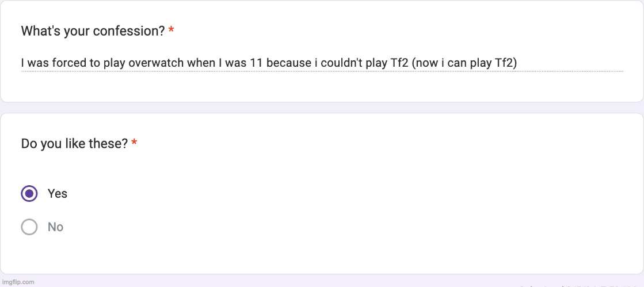The height and width of the screenshot is (287, 644).
Task: Place cursor at start of 'I was forced'
Action: (x=22, y=63)
